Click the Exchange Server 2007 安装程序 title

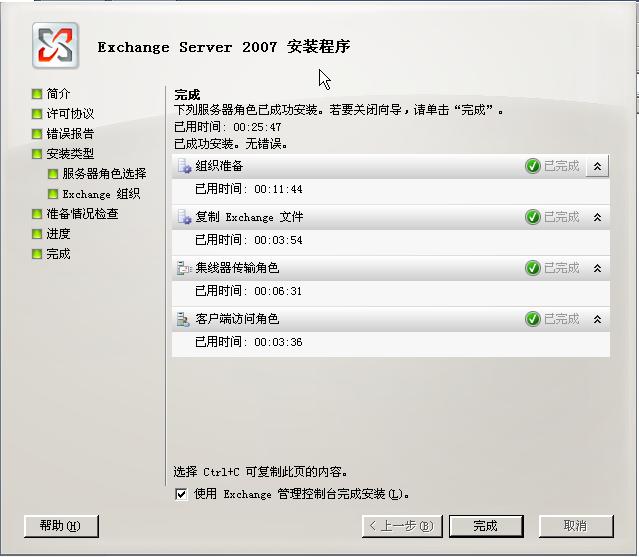point(224,46)
